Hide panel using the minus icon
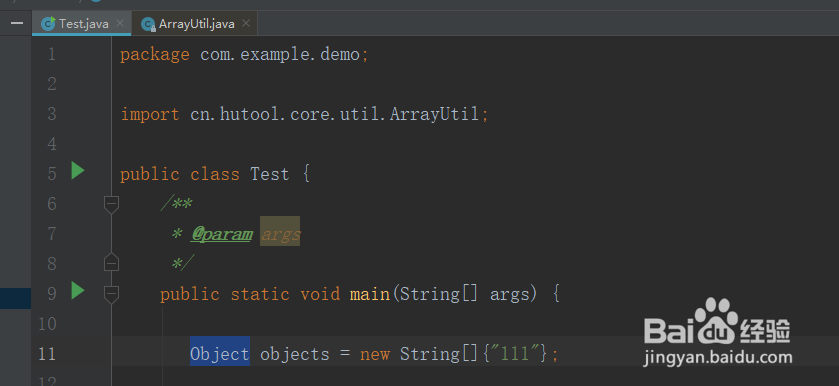Image resolution: width=839 pixels, height=386 pixels. pyautogui.click(x=17, y=23)
